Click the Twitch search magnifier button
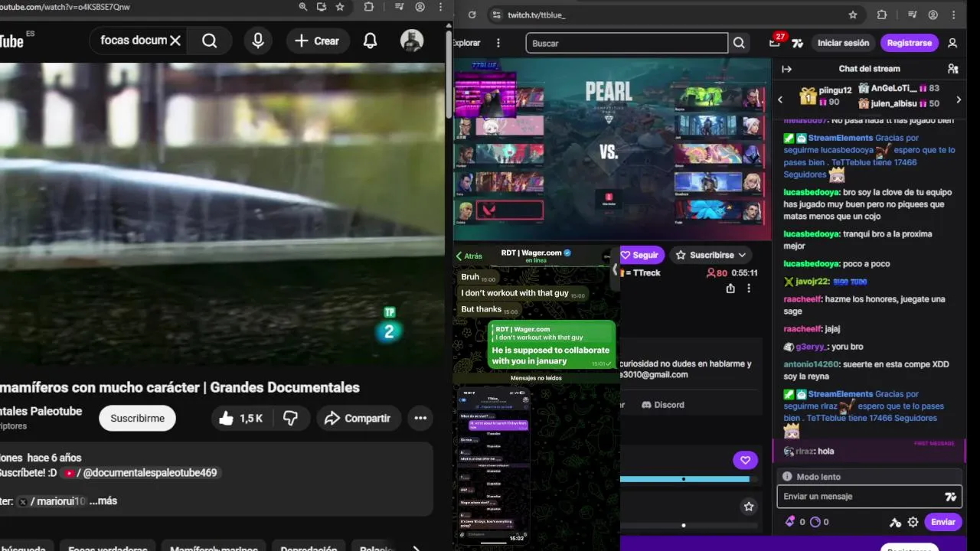This screenshot has width=980, height=551. (x=739, y=44)
